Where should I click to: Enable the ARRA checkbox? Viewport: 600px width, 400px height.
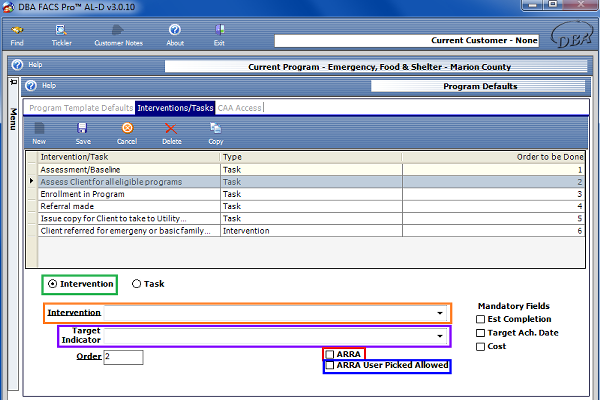pos(330,354)
